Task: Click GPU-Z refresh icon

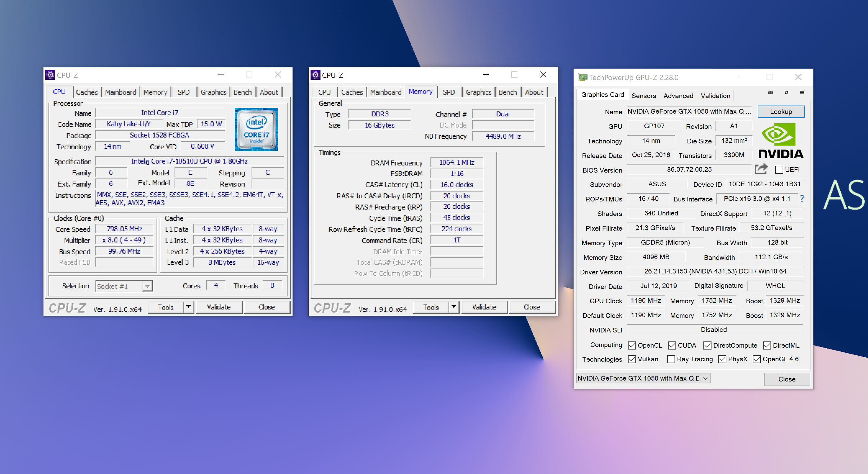Action: [x=786, y=93]
